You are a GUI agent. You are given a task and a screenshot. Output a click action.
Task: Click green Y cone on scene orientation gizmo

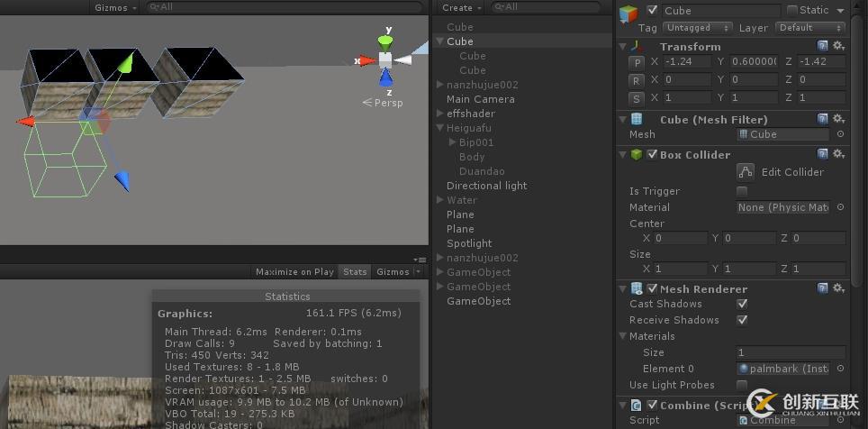(385, 42)
